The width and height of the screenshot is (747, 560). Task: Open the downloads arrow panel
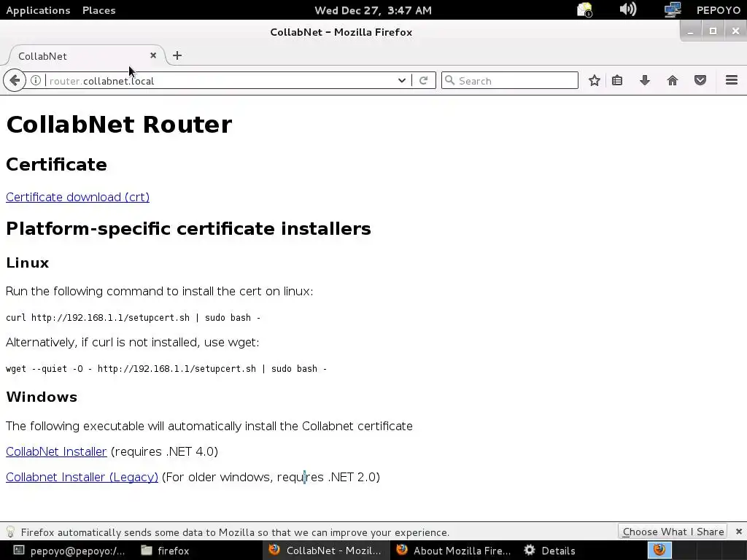[645, 80]
